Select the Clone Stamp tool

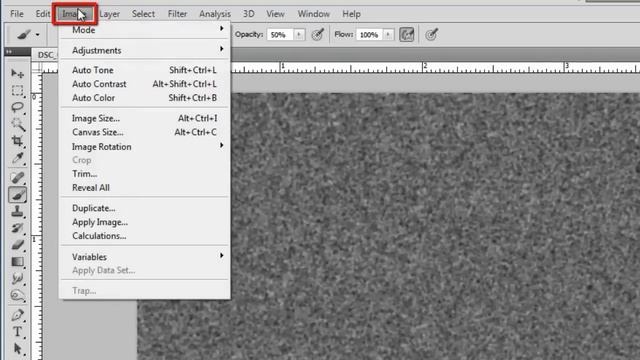17,211
